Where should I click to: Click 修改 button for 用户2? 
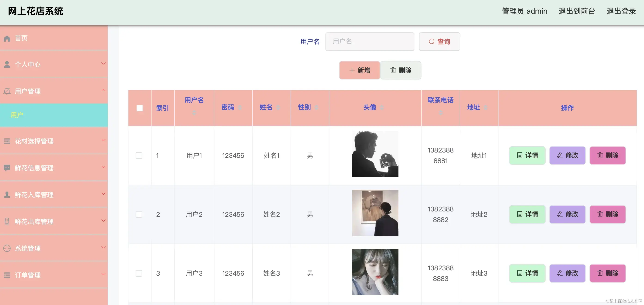(x=567, y=214)
